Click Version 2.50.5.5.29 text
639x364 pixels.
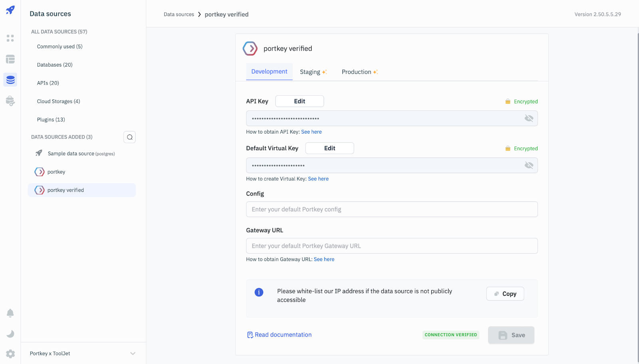pyautogui.click(x=597, y=14)
